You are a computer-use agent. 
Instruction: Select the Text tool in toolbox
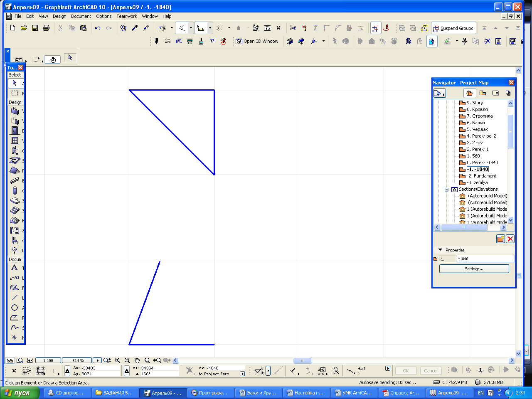point(15,268)
